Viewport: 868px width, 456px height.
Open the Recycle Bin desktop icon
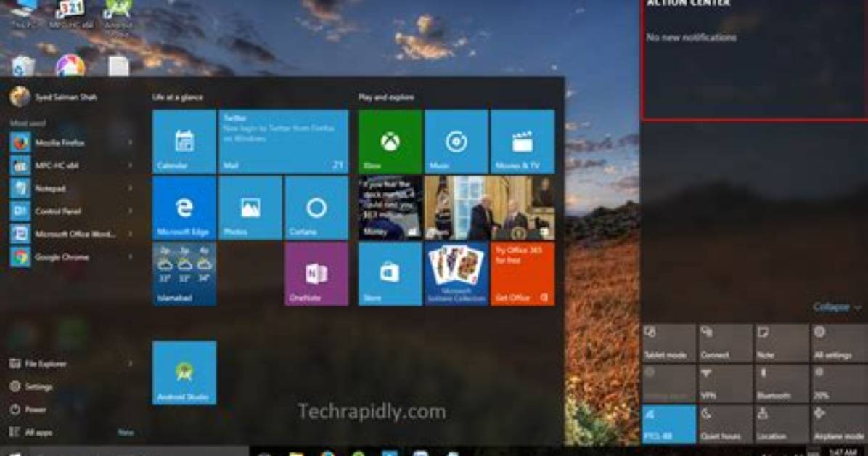pyautogui.click(x=23, y=67)
